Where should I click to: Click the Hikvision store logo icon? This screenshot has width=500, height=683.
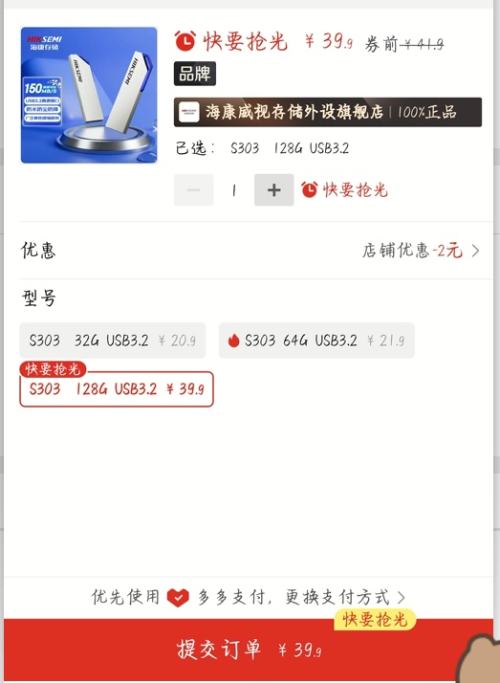189,112
